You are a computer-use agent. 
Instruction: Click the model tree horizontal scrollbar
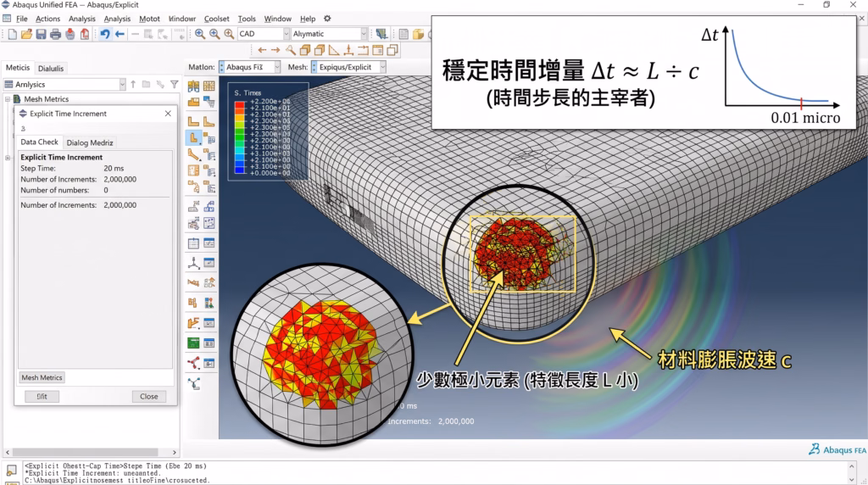click(86, 452)
